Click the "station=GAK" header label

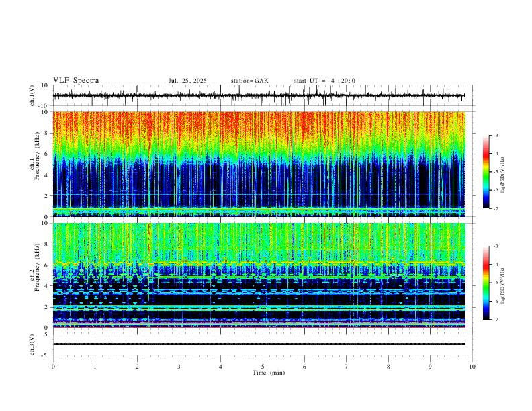pos(249,81)
